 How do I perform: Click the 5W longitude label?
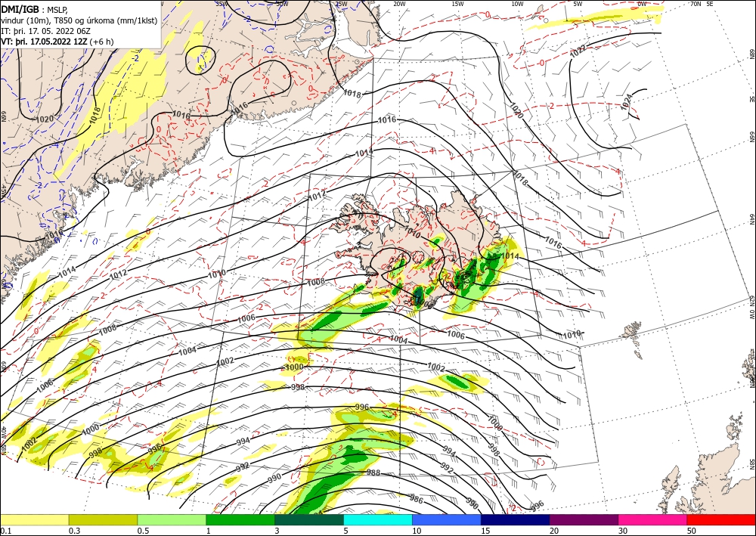(x=578, y=4)
